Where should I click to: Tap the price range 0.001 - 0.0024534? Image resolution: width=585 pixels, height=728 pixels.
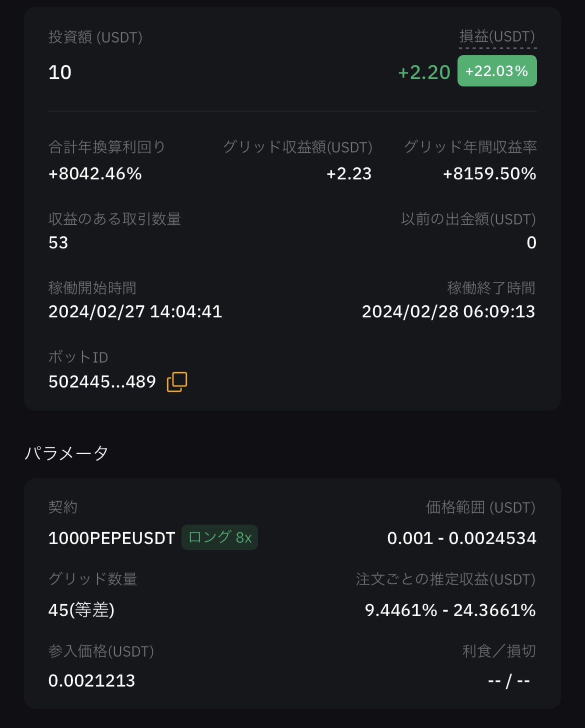click(461, 538)
